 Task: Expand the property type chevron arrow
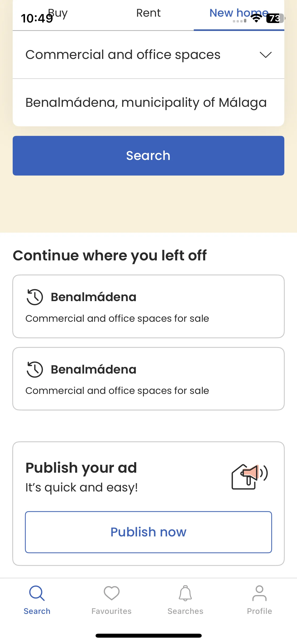pos(265,55)
